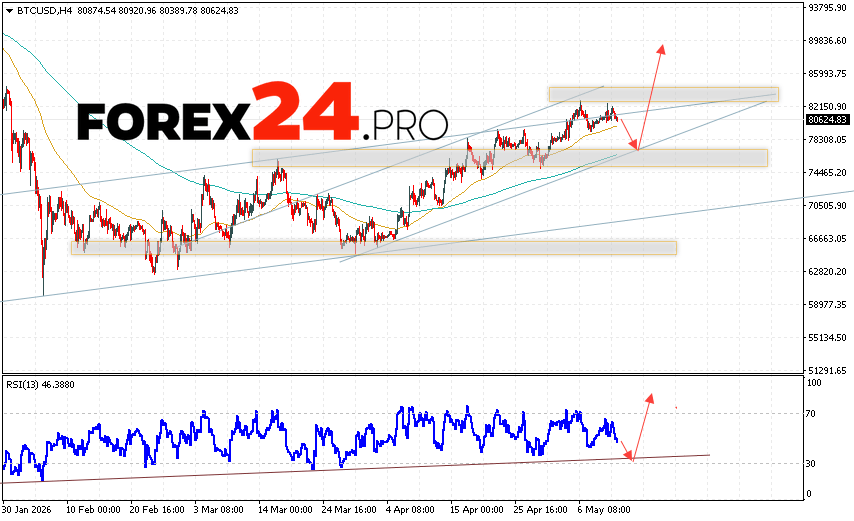Open the BTCUSD,H4 chart title dropdown arrow
854x521 pixels.
point(9,11)
